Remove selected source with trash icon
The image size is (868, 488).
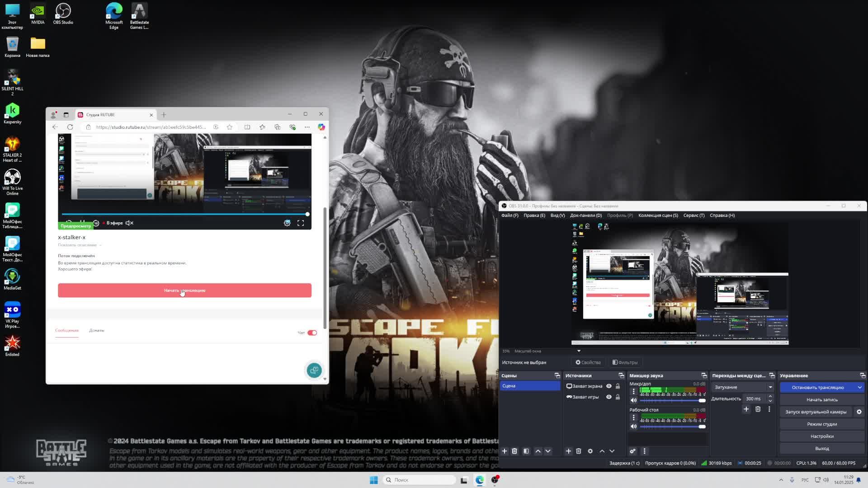(x=579, y=451)
